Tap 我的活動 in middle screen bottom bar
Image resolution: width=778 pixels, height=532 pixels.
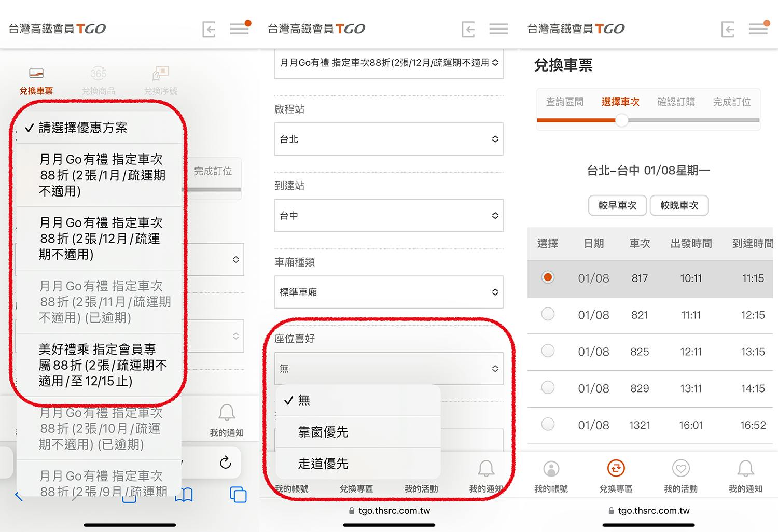(421, 489)
